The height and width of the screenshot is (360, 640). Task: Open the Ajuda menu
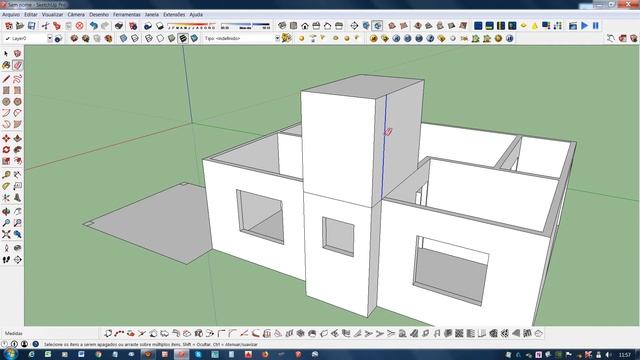[196, 14]
